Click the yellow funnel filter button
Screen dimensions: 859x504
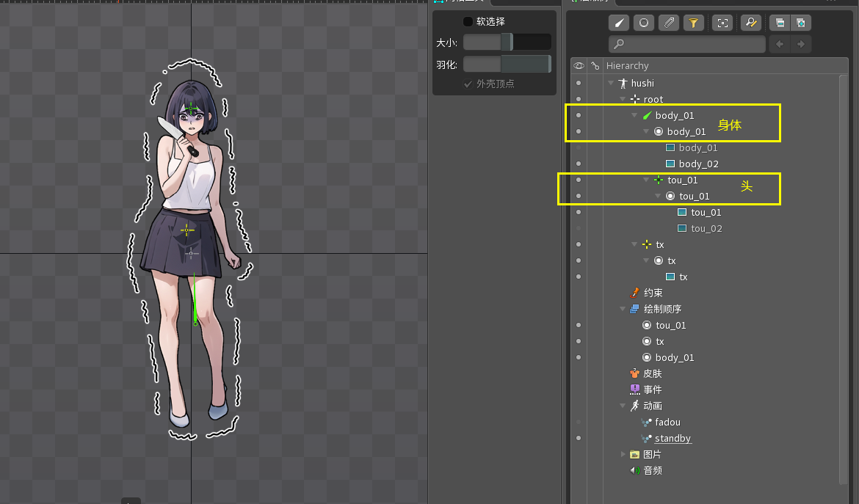point(693,23)
